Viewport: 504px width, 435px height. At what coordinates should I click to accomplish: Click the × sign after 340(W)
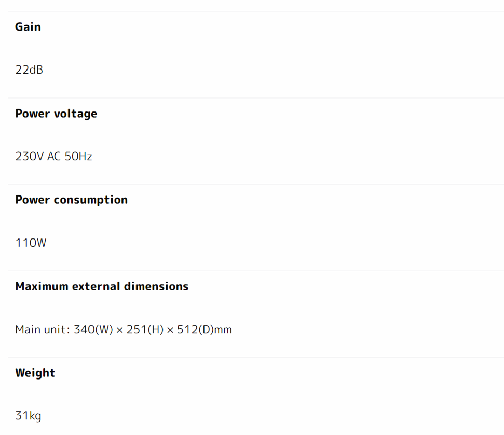120,330
